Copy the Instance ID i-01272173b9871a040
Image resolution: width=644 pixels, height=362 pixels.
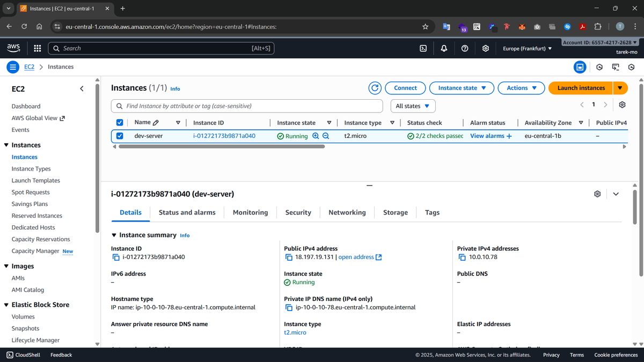coord(116,257)
